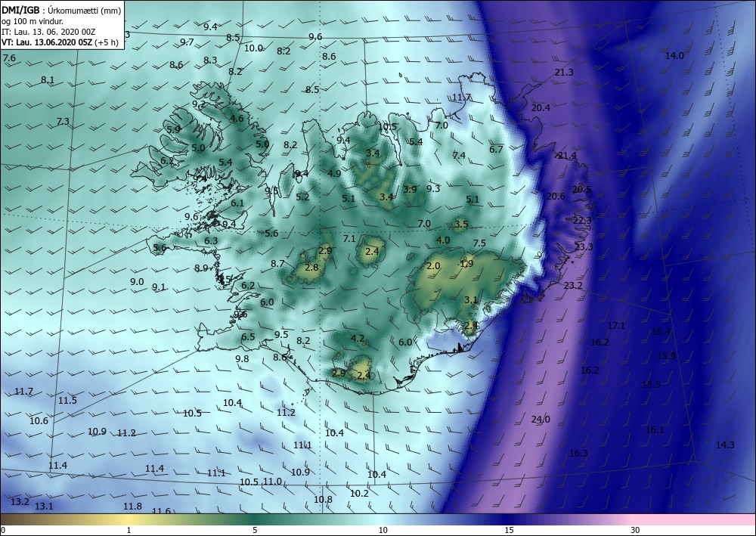
Task: Click the map value "8.7"
Action: [x=277, y=264]
